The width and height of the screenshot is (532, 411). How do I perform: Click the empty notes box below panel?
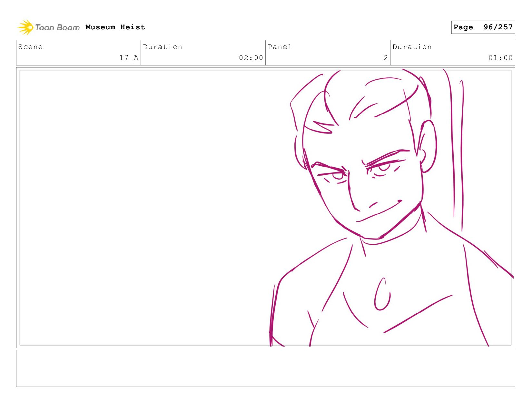click(265, 368)
